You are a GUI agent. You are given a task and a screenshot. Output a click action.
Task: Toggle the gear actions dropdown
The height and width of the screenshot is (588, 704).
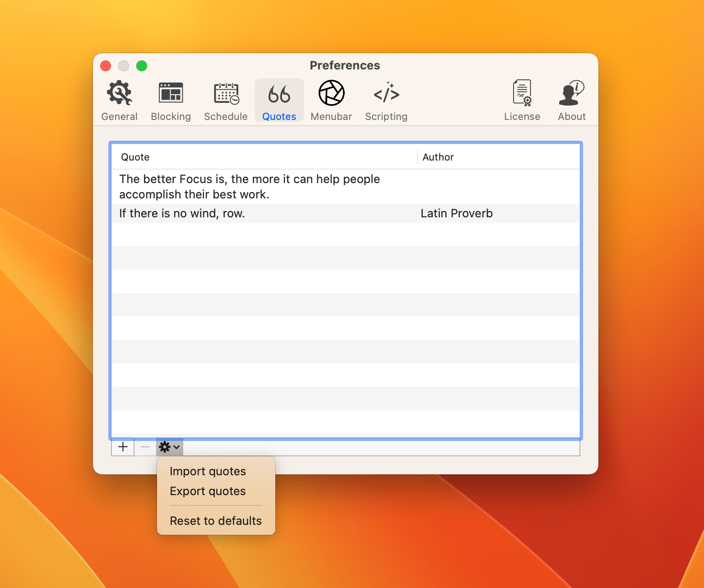(170, 447)
